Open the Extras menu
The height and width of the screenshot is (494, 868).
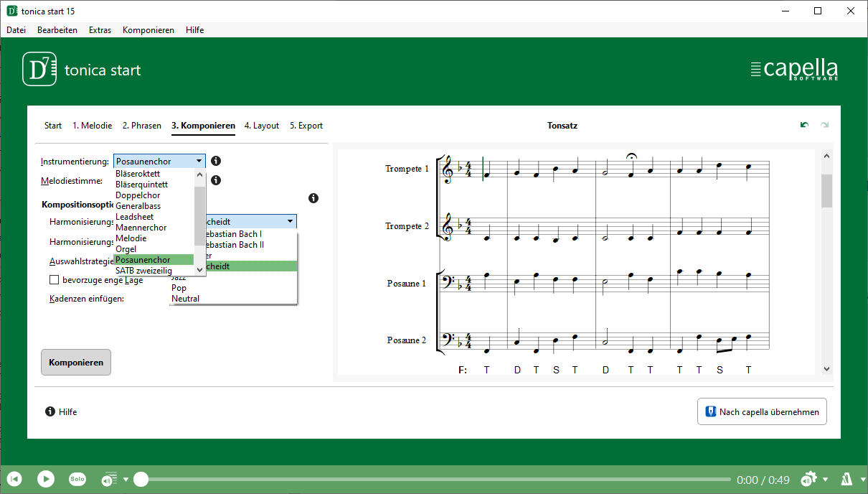100,30
